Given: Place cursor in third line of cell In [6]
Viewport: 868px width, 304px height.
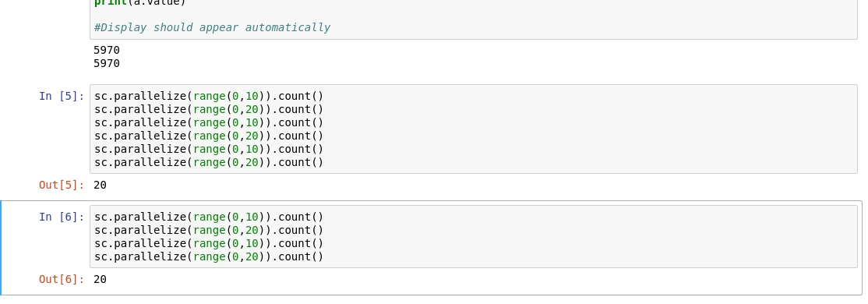Looking at the screenshot, I should (x=209, y=244).
